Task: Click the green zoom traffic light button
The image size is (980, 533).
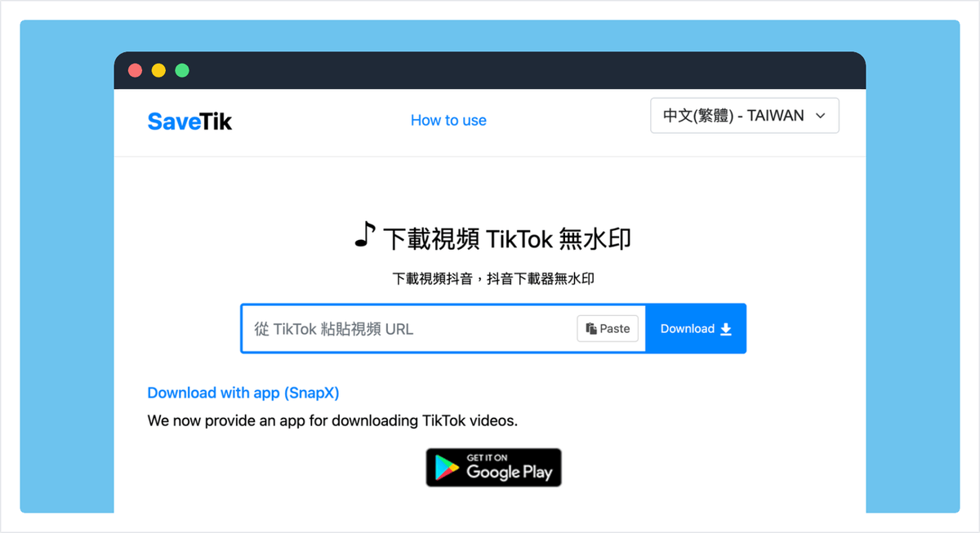Action: point(181,70)
